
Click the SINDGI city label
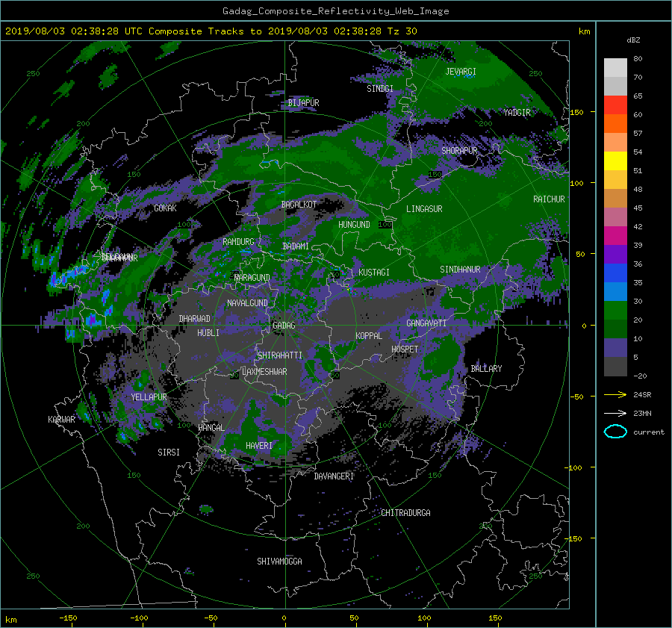(x=380, y=89)
